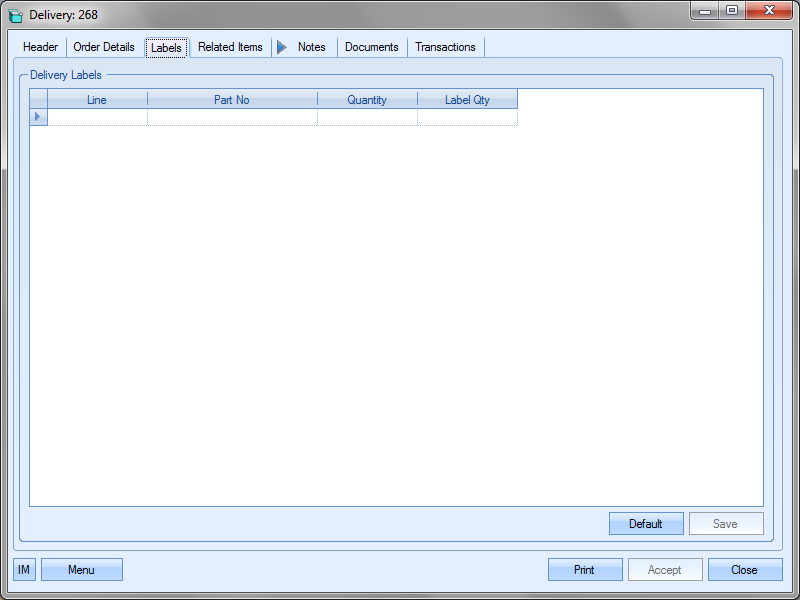Click the empty Part No cell

232,117
